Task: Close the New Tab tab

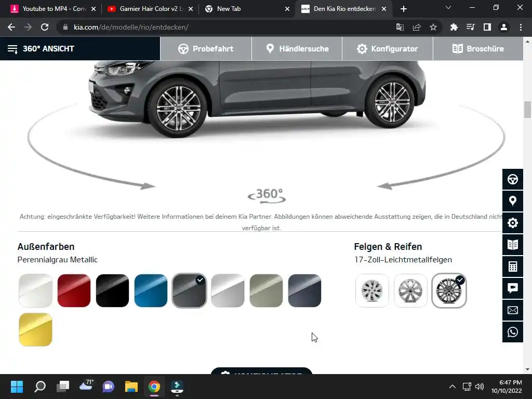Action: [x=287, y=9]
